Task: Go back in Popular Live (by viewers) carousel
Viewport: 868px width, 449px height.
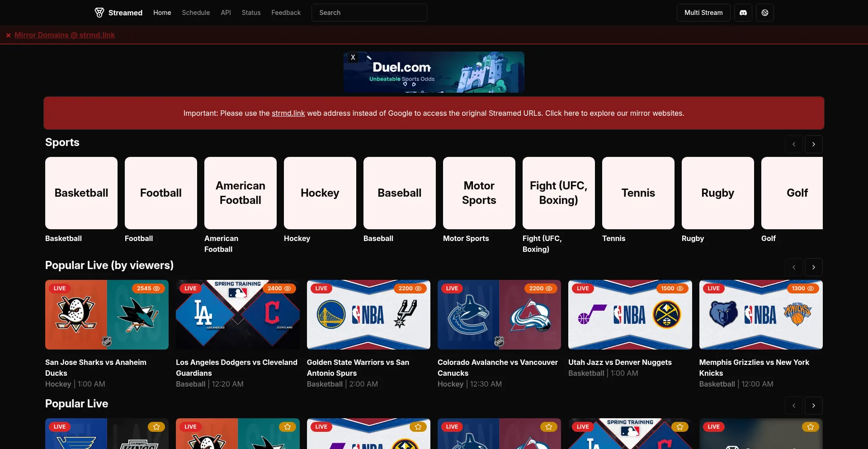Action: 794,267
